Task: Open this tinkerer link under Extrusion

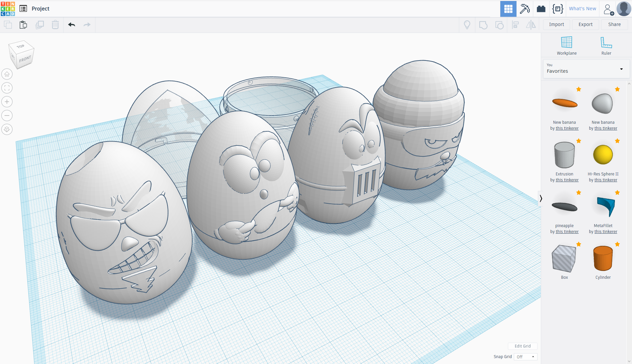Action: tap(567, 180)
